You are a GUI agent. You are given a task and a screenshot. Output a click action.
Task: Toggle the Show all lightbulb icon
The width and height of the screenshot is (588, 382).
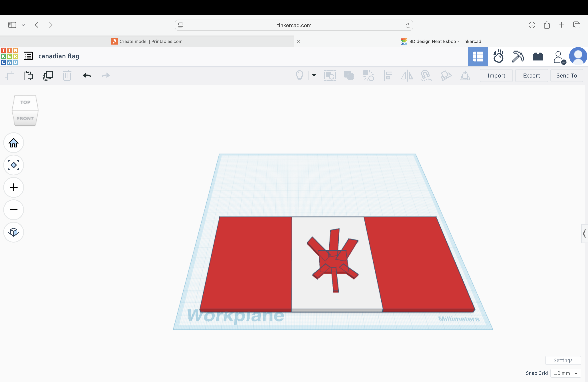pyautogui.click(x=299, y=76)
